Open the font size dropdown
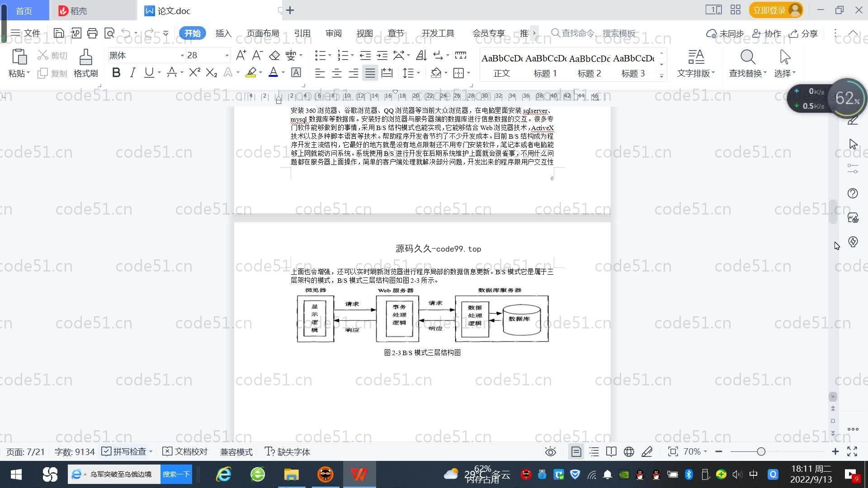 click(227, 55)
